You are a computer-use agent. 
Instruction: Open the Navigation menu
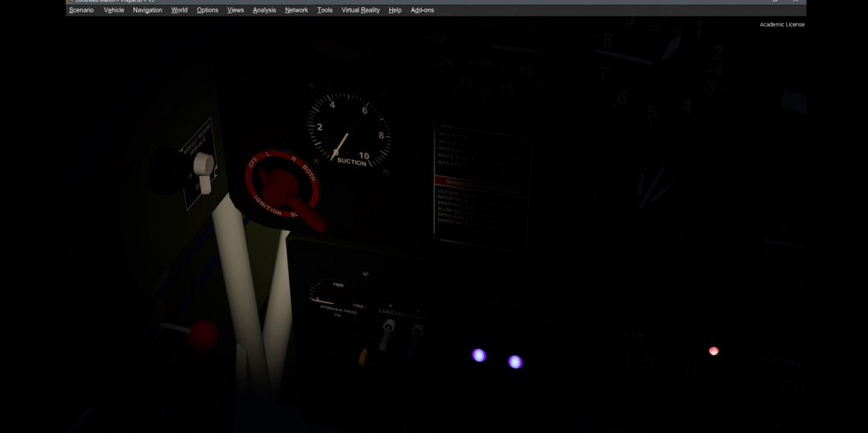pos(147,10)
